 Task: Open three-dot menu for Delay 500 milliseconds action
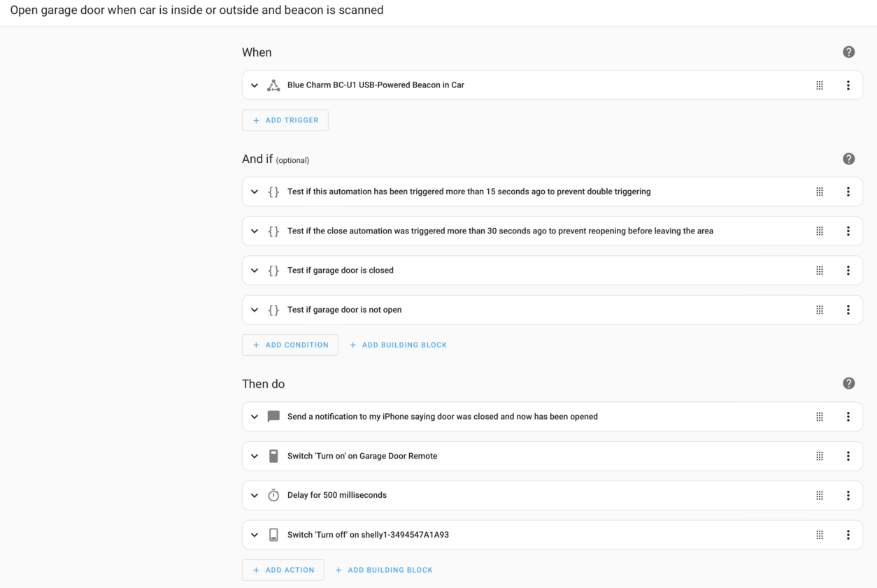click(x=848, y=496)
